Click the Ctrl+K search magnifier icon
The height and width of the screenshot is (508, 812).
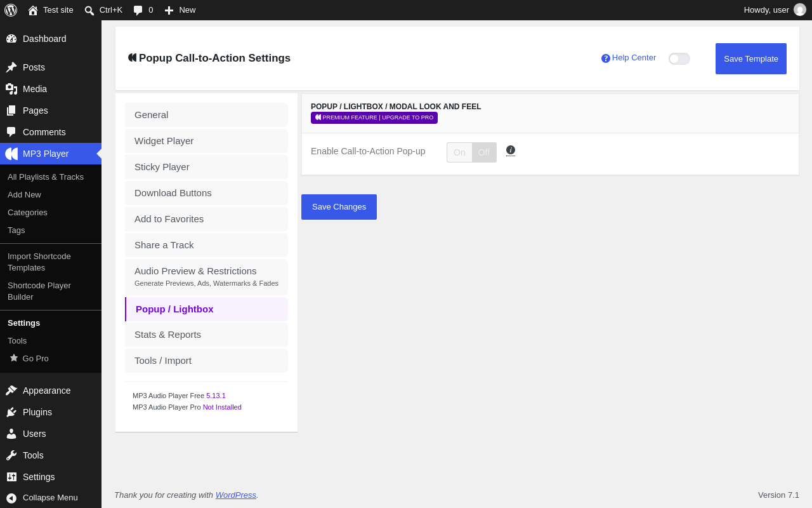point(89,10)
